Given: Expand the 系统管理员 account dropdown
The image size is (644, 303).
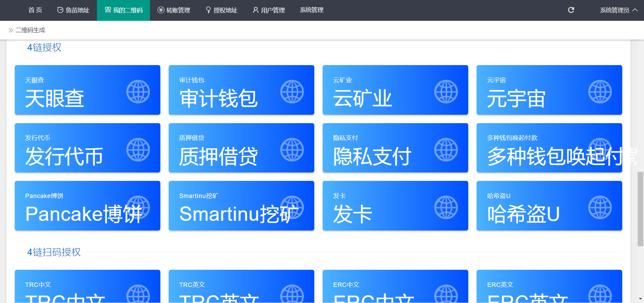Looking at the screenshot, I should [x=619, y=10].
